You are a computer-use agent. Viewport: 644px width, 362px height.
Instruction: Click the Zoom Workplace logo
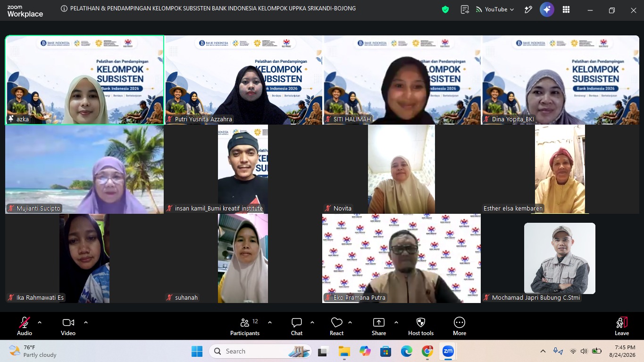pos(25,11)
